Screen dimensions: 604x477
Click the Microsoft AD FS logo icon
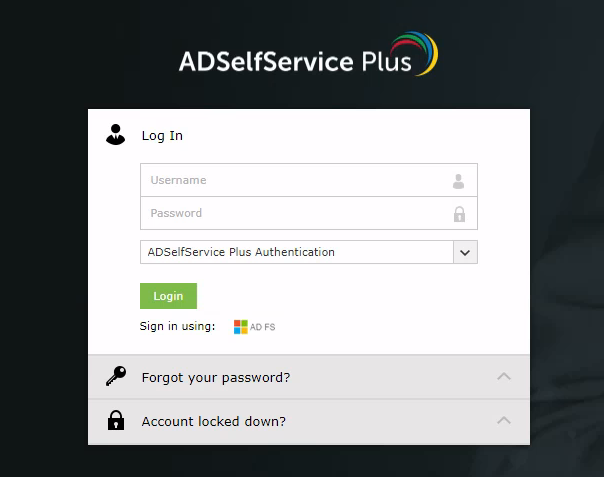(241, 327)
